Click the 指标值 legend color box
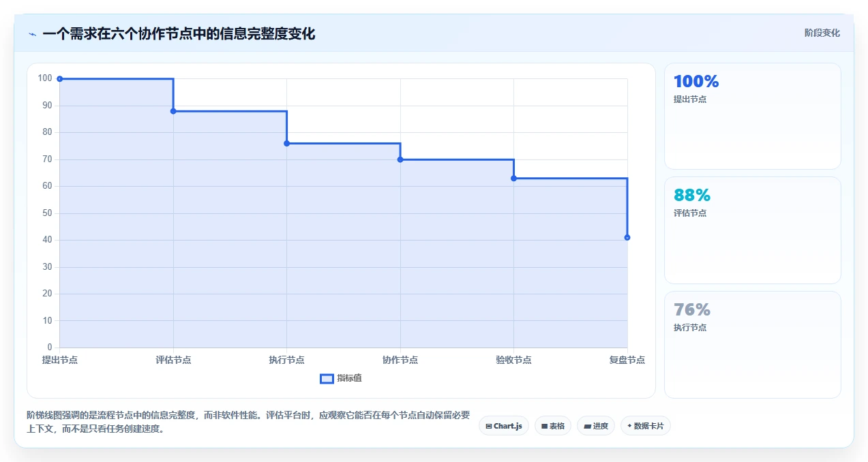868x462 pixels. click(x=327, y=378)
